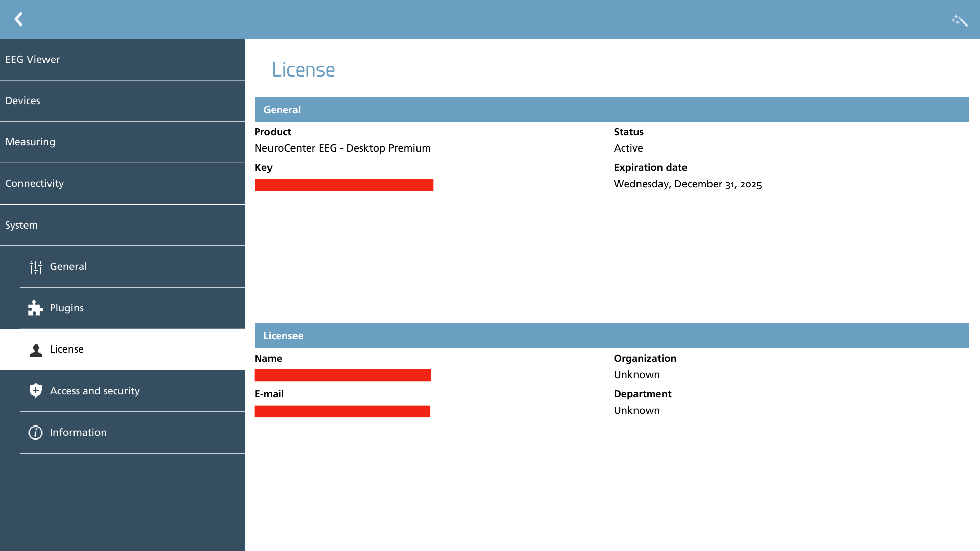The image size is (980, 551).
Task: Click the redacted licensee Name field
Action: [343, 375]
